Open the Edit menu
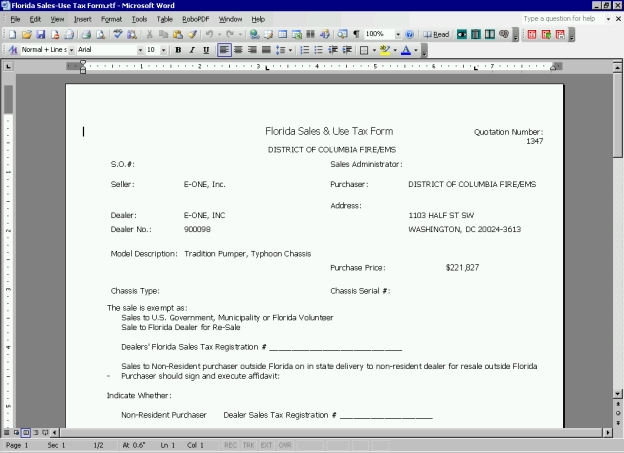This screenshot has height=453, width=624. click(x=35, y=19)
